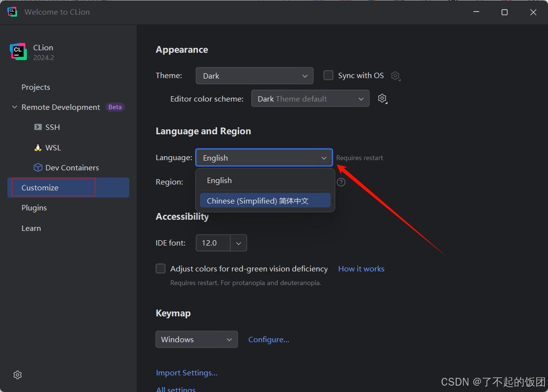Screen dimensions: 548x392
Task: Click the help question mark beside Region
Action: [x=341, y=182]
